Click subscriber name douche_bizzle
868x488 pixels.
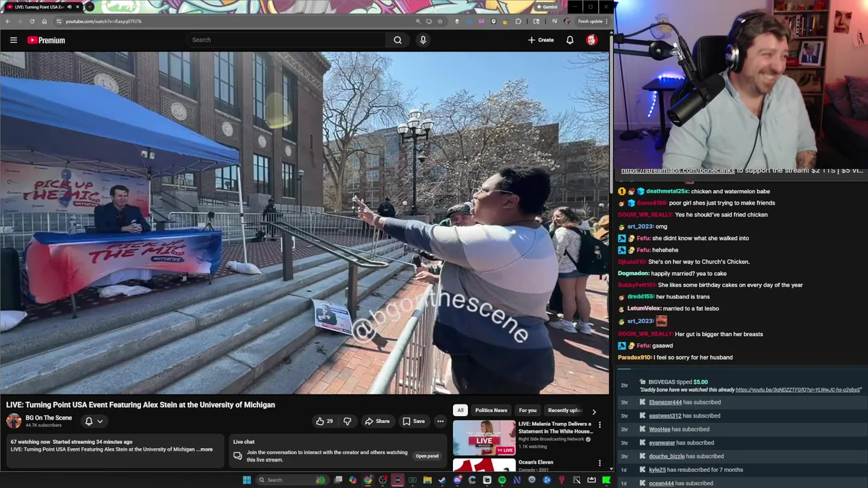(x=667, y=456)
